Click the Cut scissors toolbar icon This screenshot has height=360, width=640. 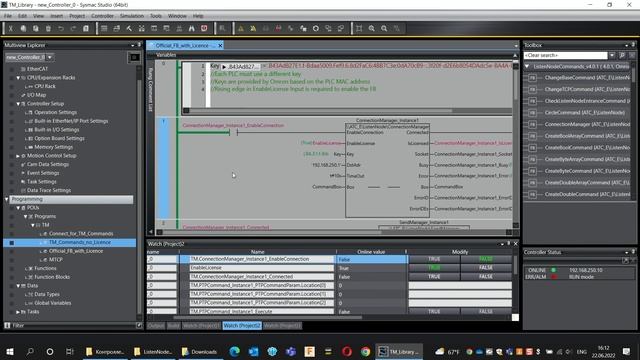click(x=11, y=29)
